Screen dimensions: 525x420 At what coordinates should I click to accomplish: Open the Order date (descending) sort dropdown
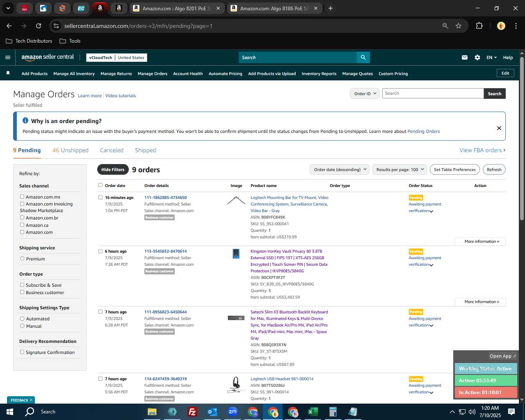340,169
